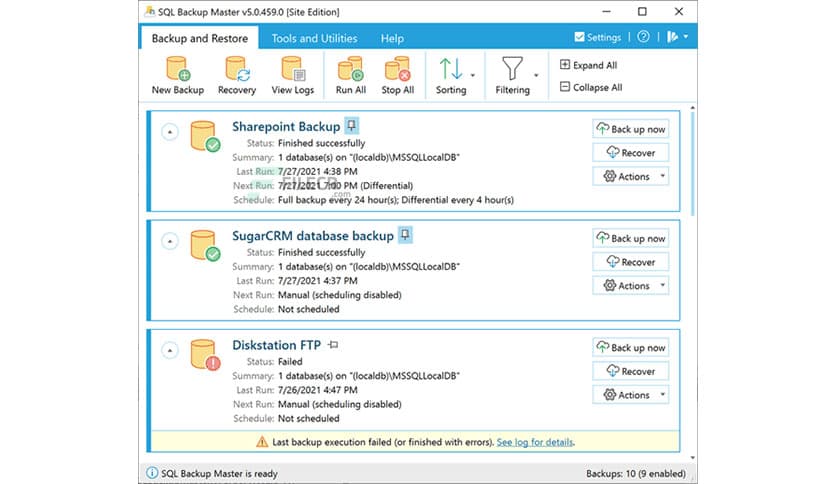Open View Logs from toolbar

pos(292,76)
